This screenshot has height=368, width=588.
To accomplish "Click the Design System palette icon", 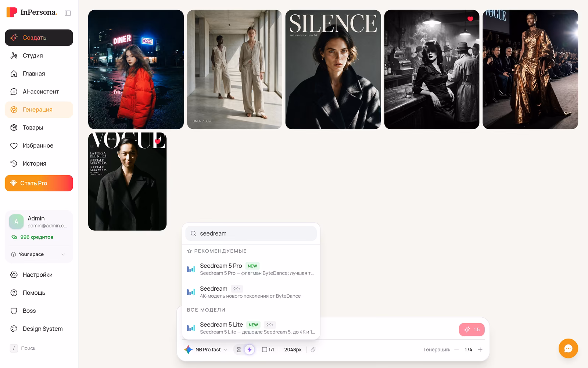I will [14, 329].
